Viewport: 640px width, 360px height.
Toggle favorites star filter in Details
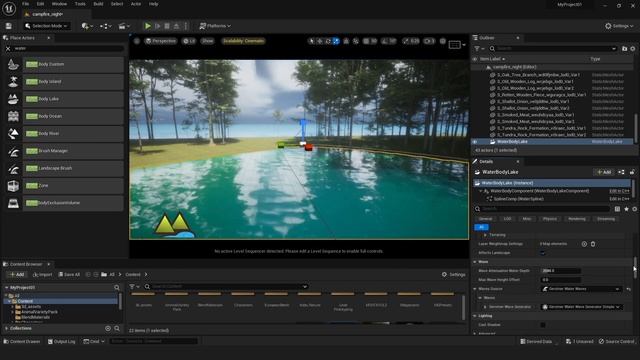click(626, 209)
